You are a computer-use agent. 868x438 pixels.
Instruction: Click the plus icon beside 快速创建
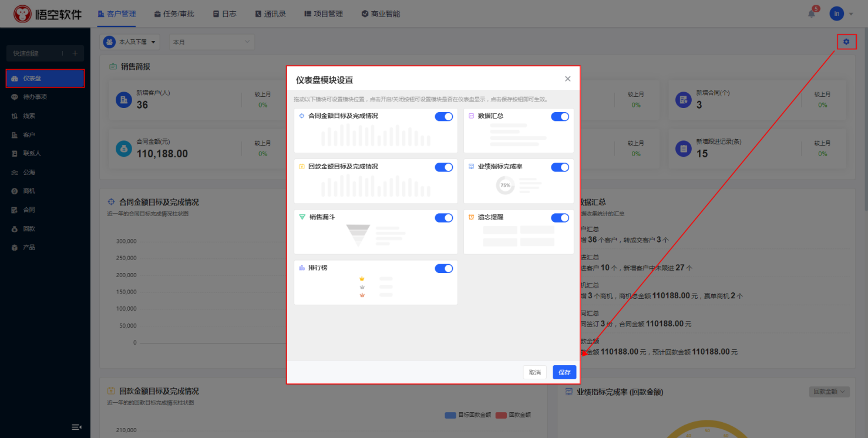[75, 53]
